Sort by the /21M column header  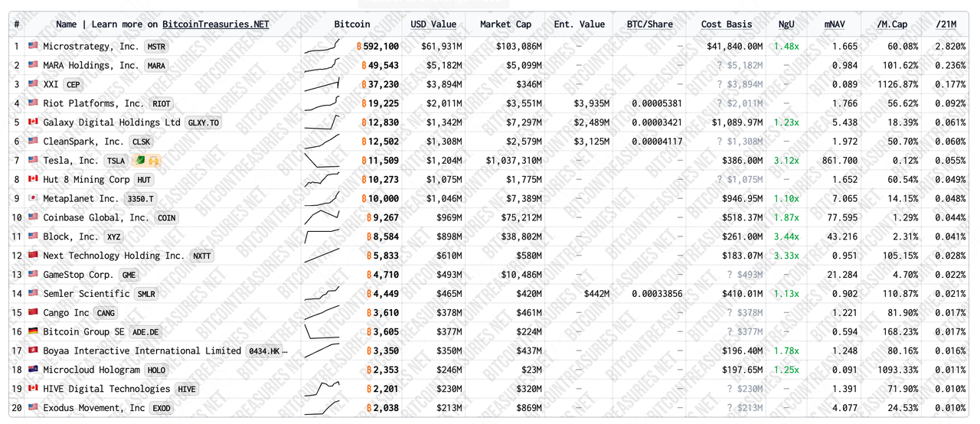point(946,24)
